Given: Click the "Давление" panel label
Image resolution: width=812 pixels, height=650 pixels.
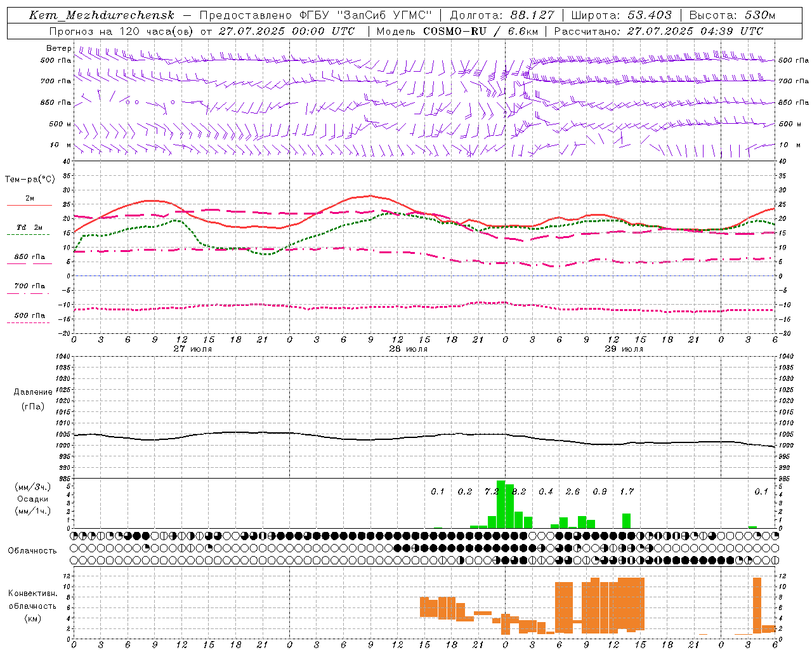Looking at the screenshot, I should pyautogui.click(x=33, y=392).
